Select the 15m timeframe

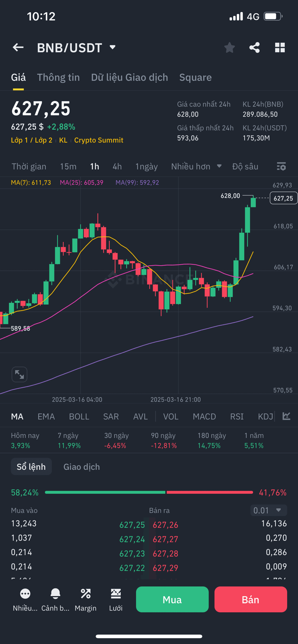click(68, 166)
